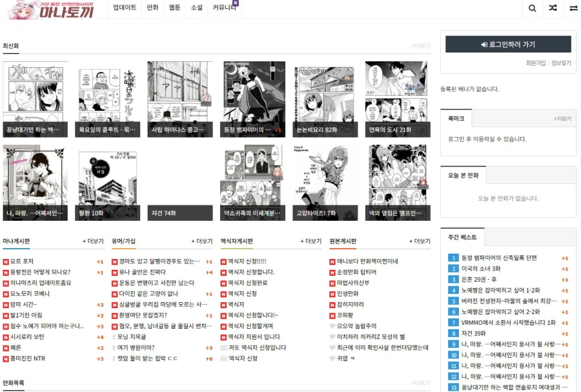Open 약소귀족의 이세계분 thumbnail

[252, 183]
